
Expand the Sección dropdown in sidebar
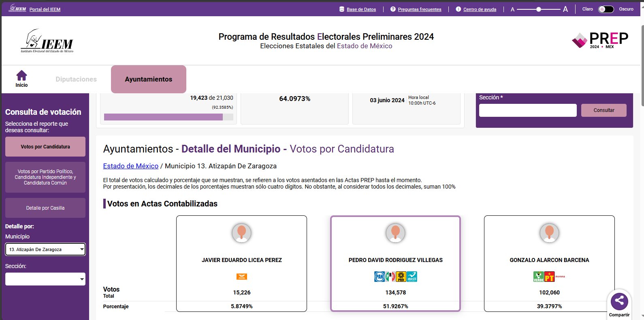[45, 279]
